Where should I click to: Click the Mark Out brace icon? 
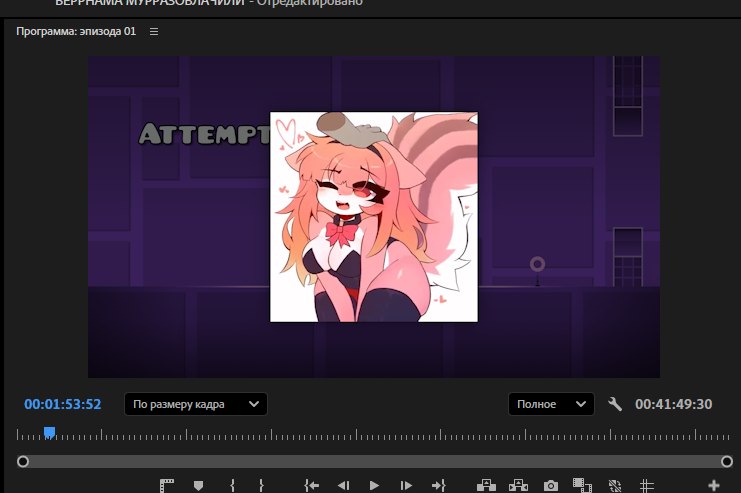pos(261,485)
